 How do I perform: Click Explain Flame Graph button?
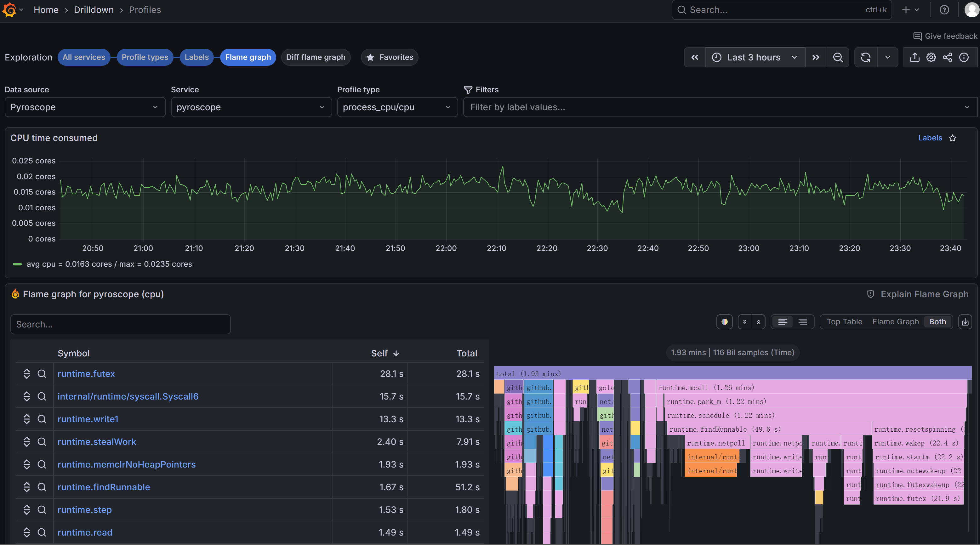point(918,294)
